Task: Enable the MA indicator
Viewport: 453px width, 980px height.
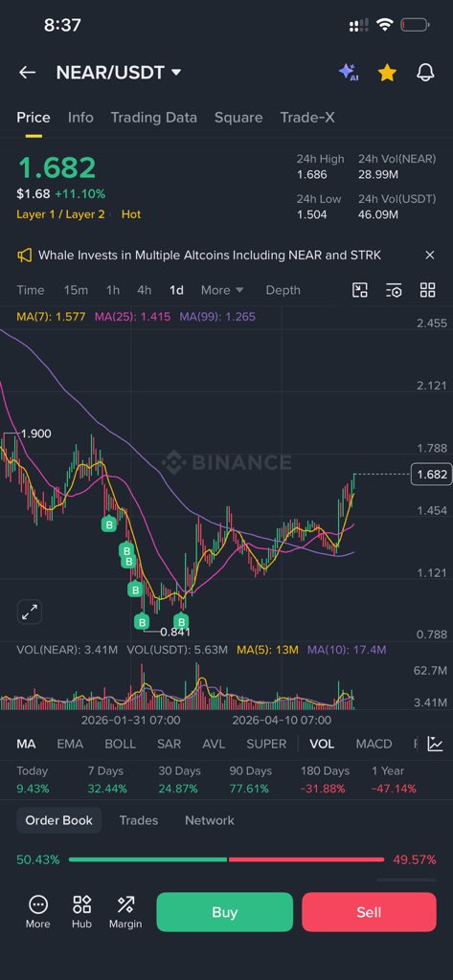Action: pos(26,744)
